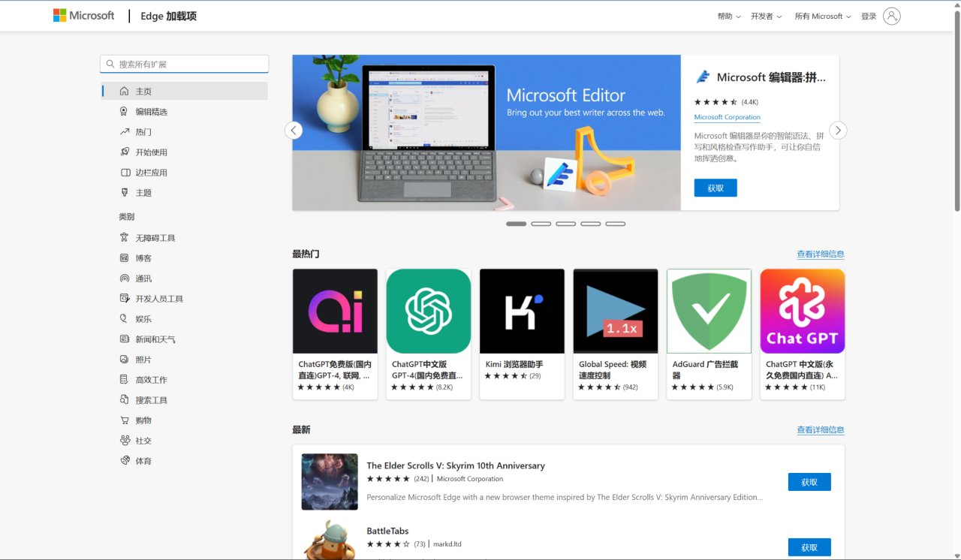Click the 编辑精选 badge icon
961x560 pixels.
(125, 111)
